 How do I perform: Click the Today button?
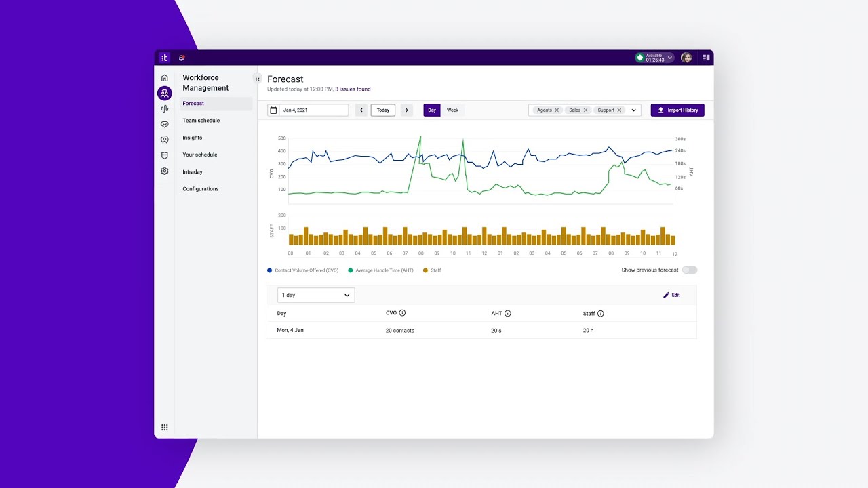coord(383,110)
